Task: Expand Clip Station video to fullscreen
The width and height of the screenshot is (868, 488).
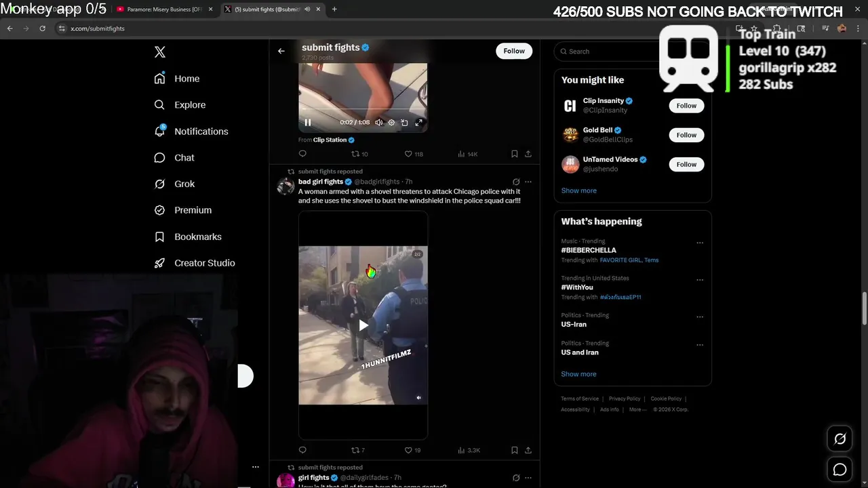Action: coord(418,123)
